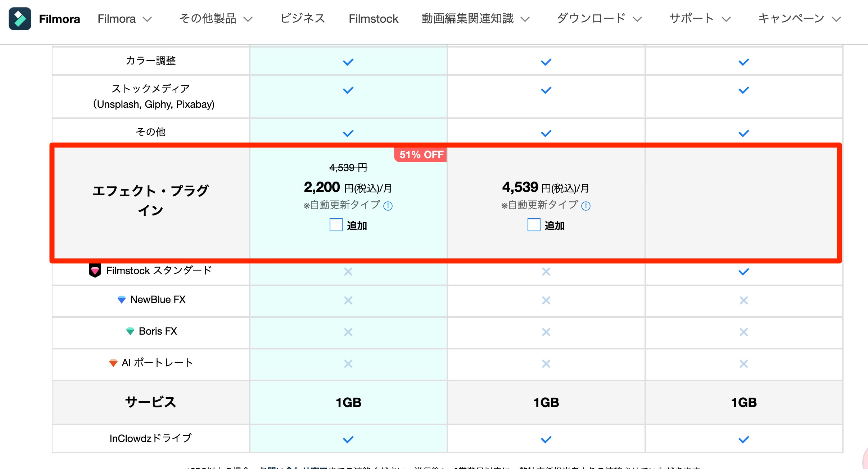Click the last-column X for Boris FX
Viewport: 868px width, 469px height.
(x=744, y=332)
